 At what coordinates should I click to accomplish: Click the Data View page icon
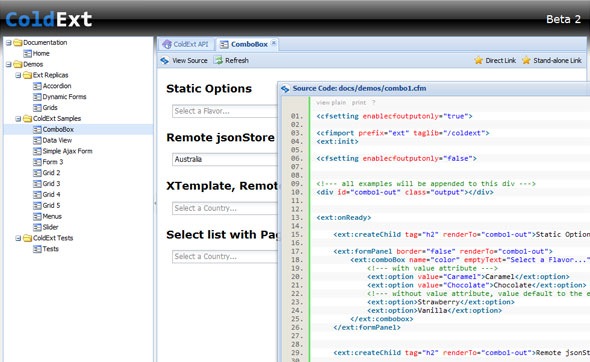tap(37, 140)
